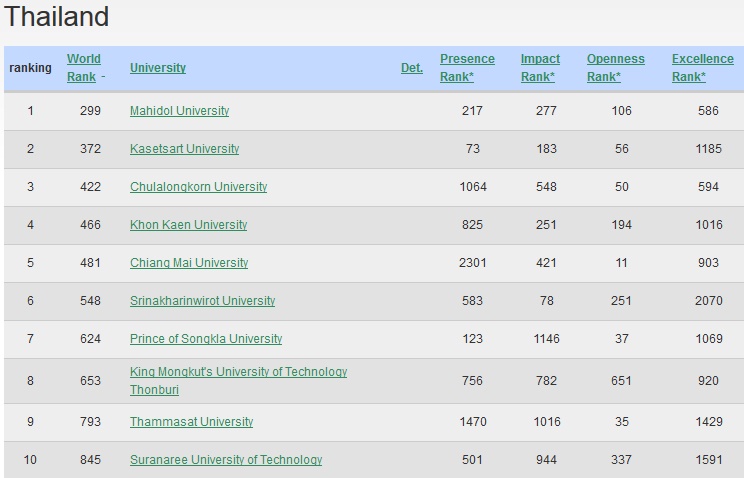This screenshot has height=478, width=744.
Task: Open the Mahidol University link
Action: coord(179,111)
